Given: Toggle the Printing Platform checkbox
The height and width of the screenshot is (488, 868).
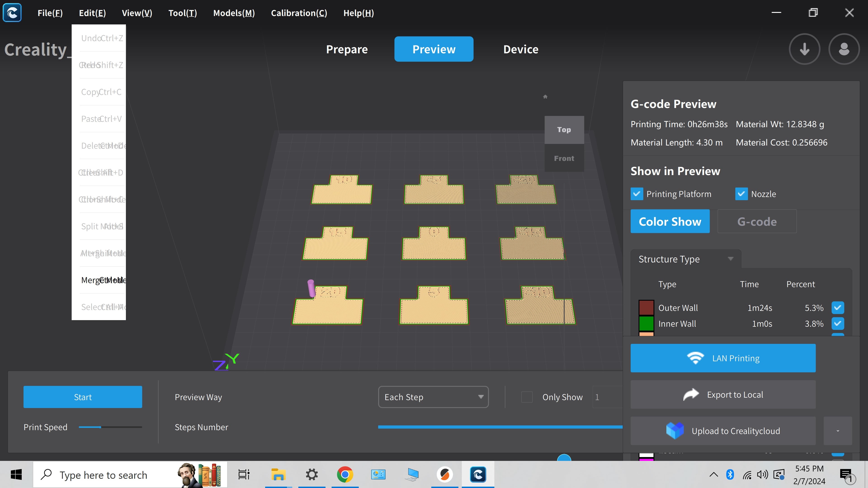Looking at the screenshot, I should [637, 194].
